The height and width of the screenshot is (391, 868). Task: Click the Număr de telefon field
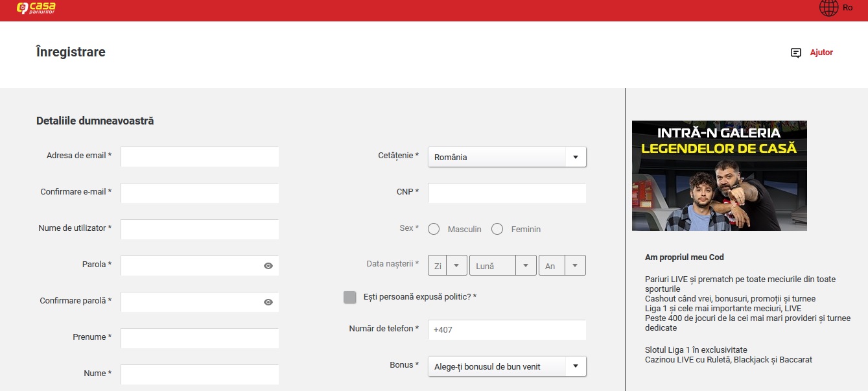coord(507,329)
